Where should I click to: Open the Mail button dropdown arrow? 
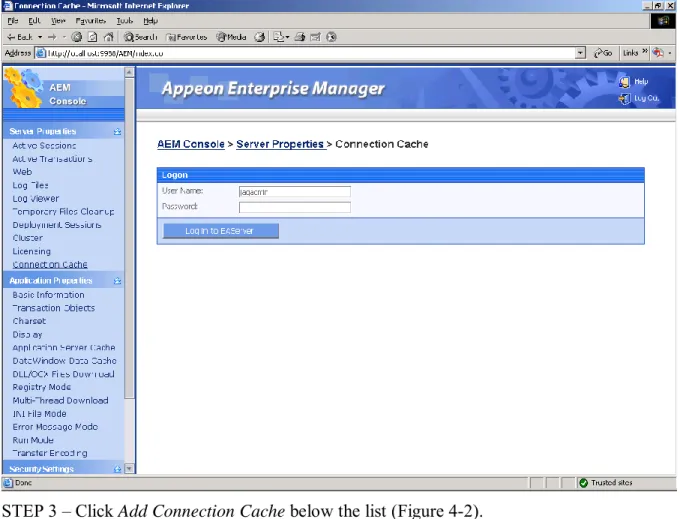[x=287, y=37]
